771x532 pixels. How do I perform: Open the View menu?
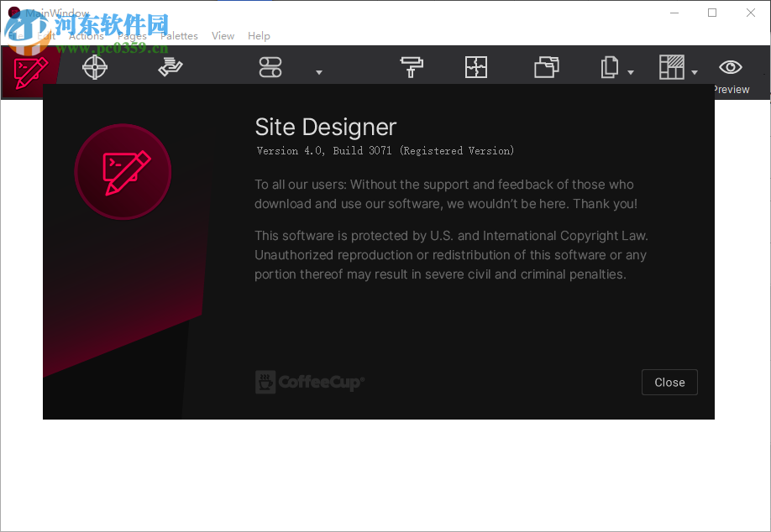coord(223,35)
